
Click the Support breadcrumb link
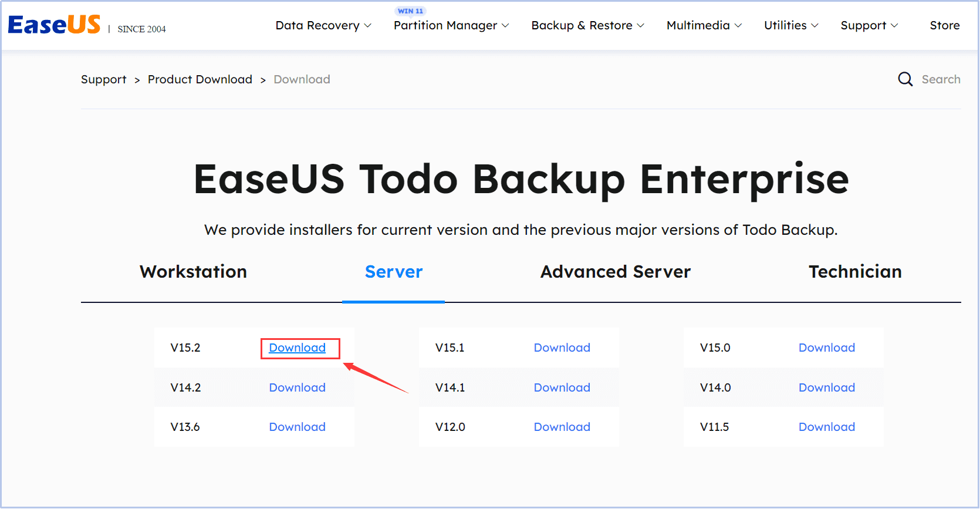[103, 79]
